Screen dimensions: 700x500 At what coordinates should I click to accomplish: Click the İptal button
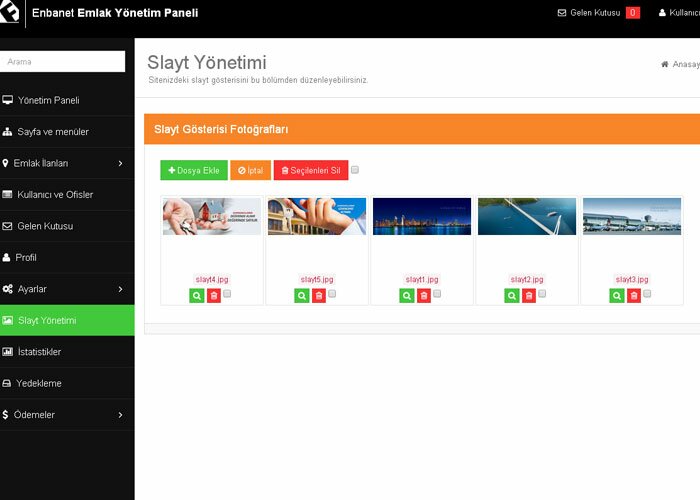250,170
